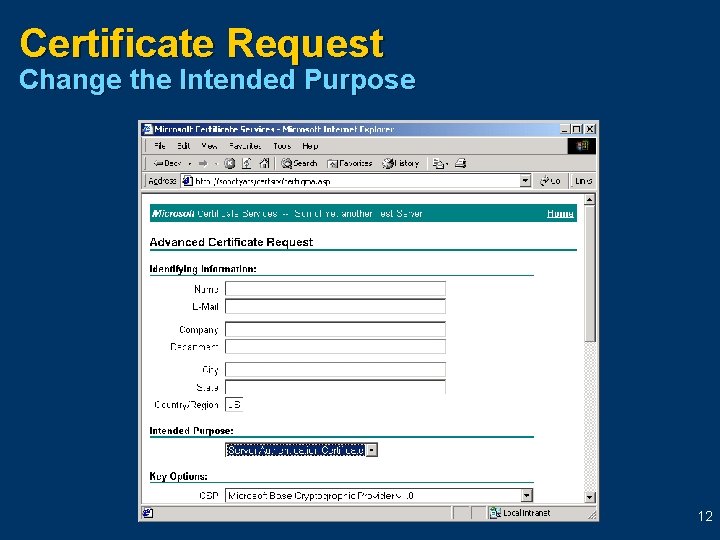Open the Intended Purpose dropdown

pos(372,450)
